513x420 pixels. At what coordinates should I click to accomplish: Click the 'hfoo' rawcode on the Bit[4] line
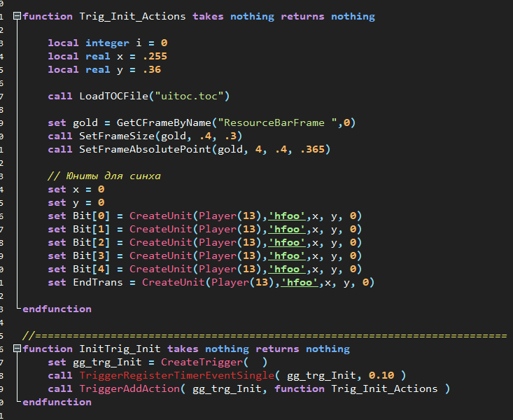[x=287, y=269]
